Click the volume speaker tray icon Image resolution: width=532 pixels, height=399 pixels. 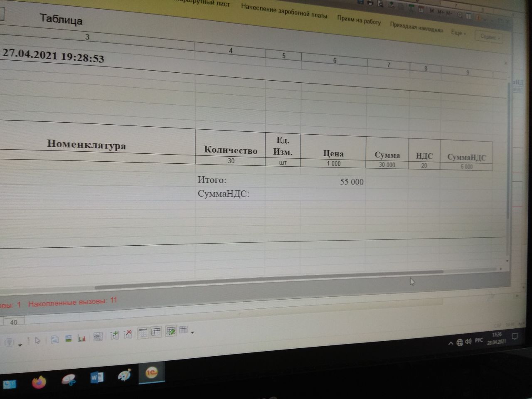click(468, 341)
